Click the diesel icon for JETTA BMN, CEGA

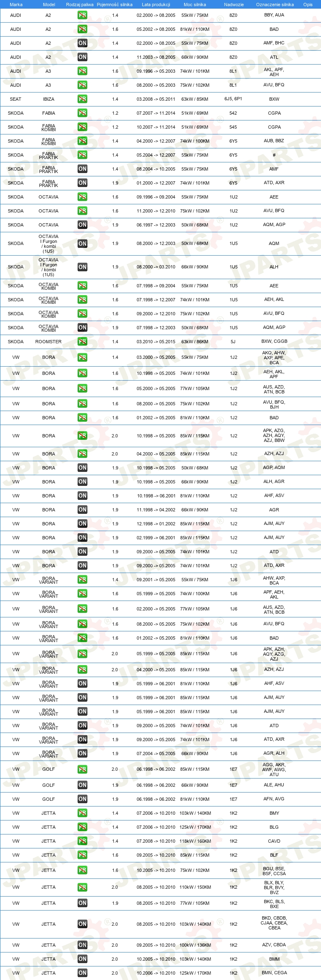point(82,973)
